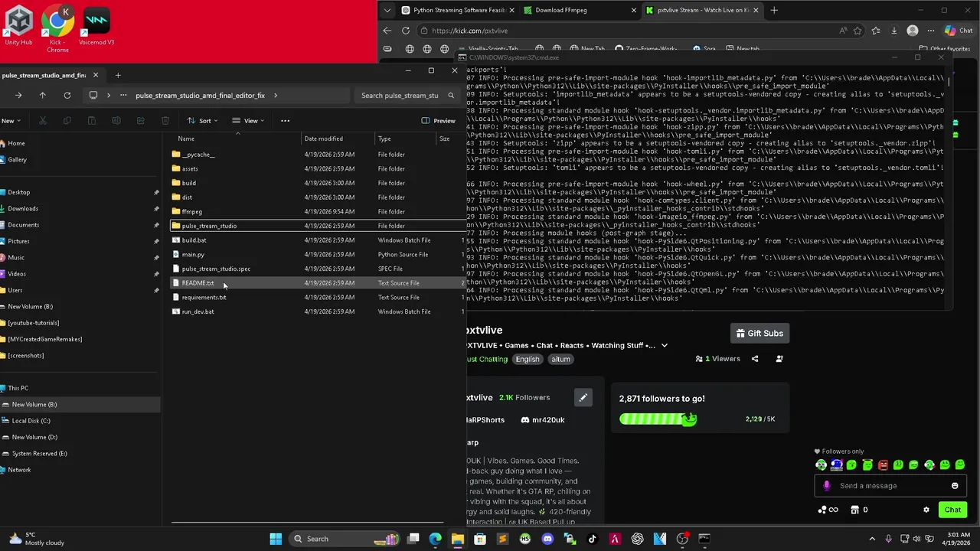The image size is (980, 551).
Task: Select the pulse_stream_studio folder row
Action: pos(317,226)
